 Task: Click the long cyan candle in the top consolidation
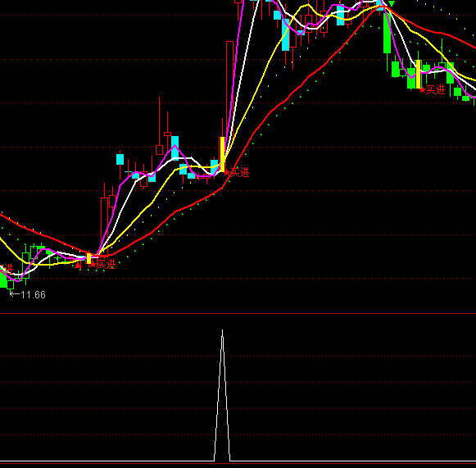pyautogui.click(x=285, y=34)
